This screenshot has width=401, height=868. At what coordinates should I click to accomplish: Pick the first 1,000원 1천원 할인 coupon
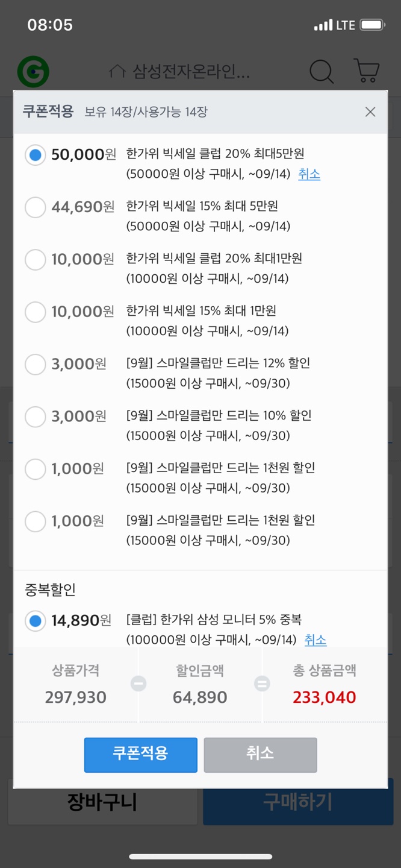pyautogui.click(x=36, y=470)
